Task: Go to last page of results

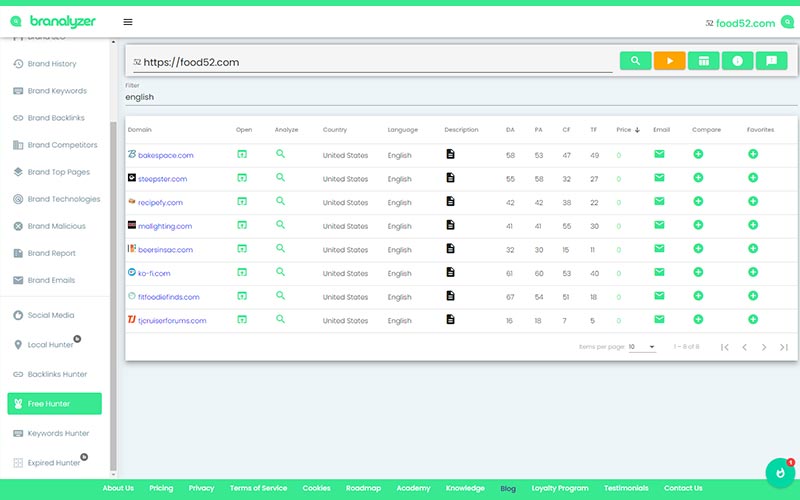Action: [x=784, y=347]
